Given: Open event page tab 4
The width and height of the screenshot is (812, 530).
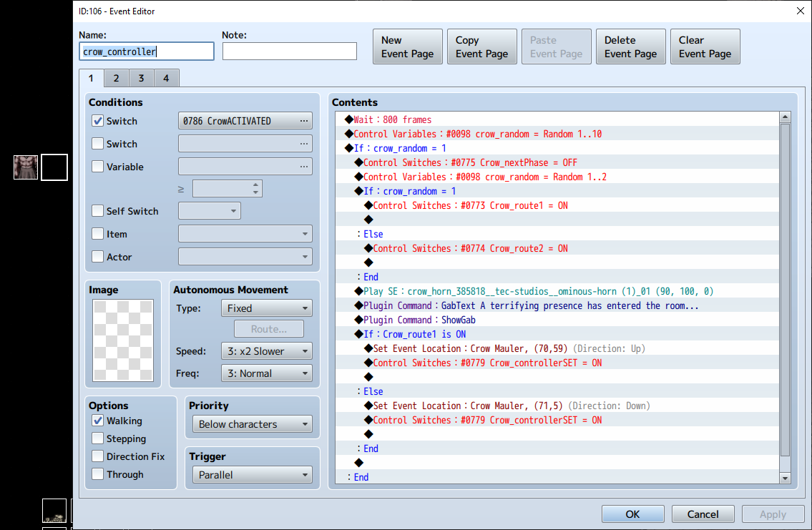Looking at the screenshot, I should click(x=166, y=78).
